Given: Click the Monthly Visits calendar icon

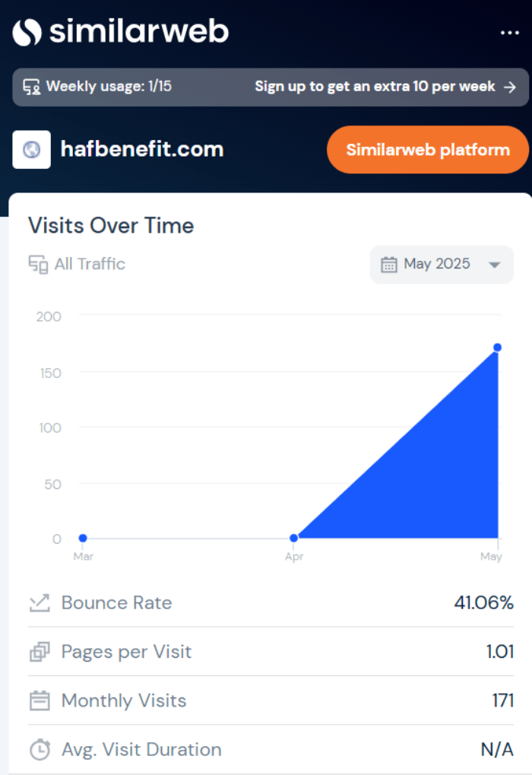Looking at the screenshot, I should point(40,700).
